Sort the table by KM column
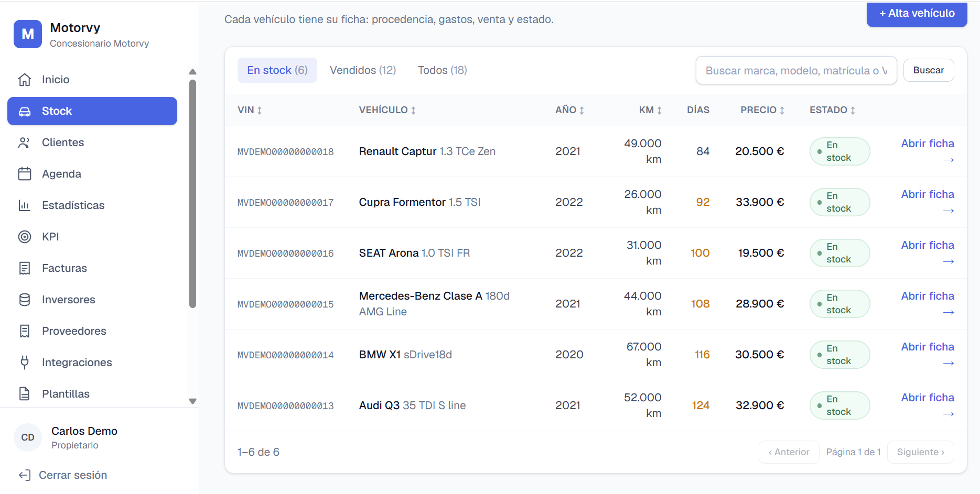The width and height of the screenshot is (980, 494). (650, 110)
